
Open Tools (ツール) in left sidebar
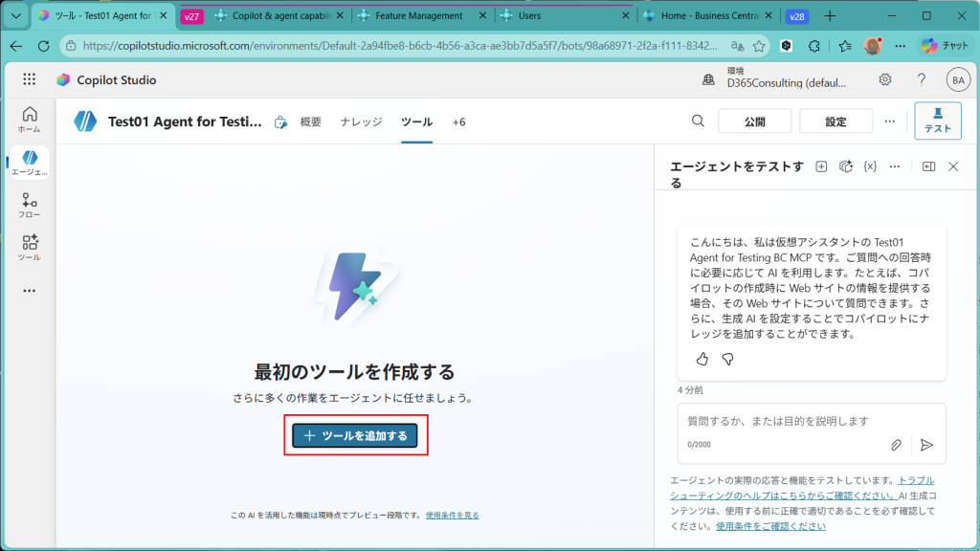click(x=29, y=248)
